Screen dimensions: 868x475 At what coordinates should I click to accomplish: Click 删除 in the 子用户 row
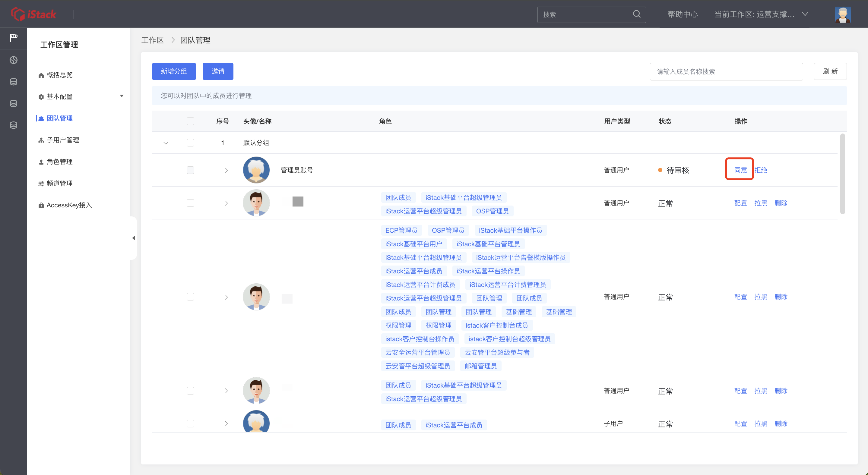tap(781, 424)
